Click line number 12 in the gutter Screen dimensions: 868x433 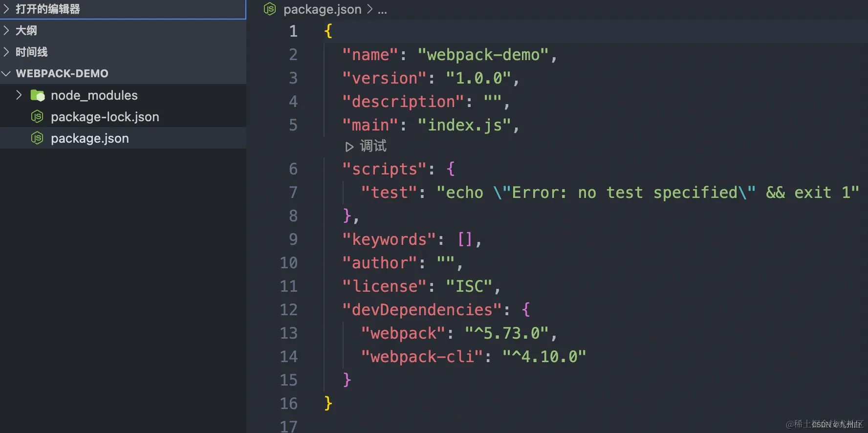tap(288, 310)
